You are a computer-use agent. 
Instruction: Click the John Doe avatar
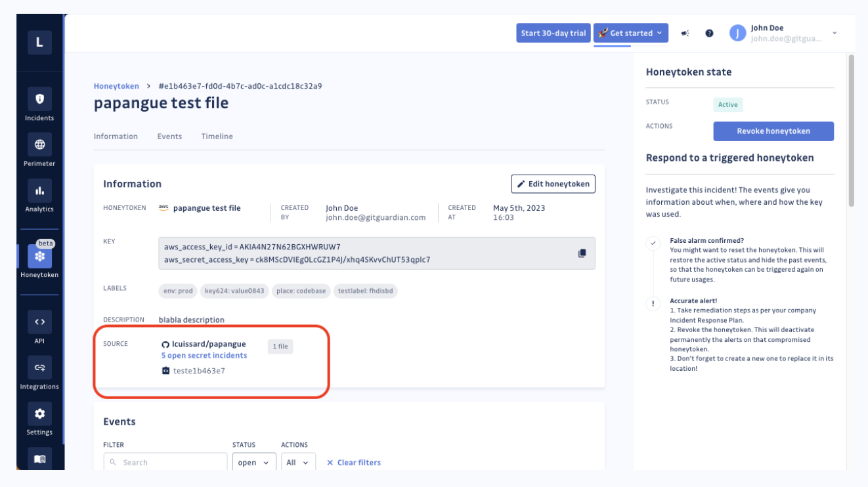(738, 33)
